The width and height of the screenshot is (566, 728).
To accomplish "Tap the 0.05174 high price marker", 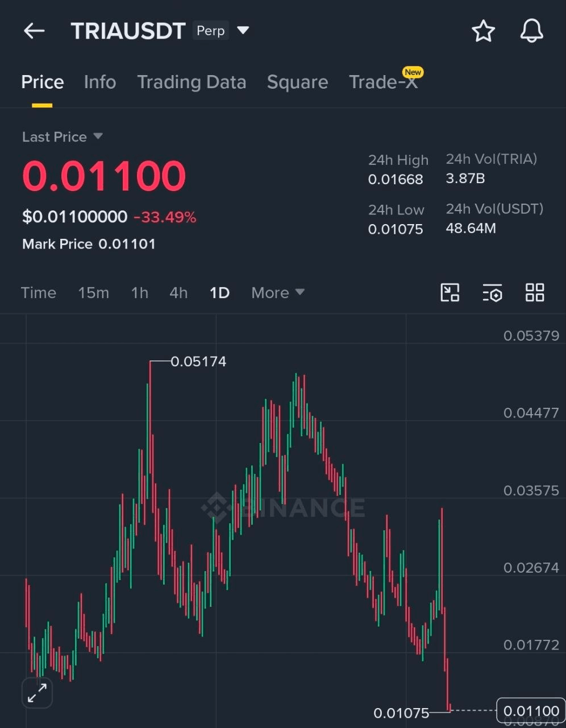I will (198, 362).
